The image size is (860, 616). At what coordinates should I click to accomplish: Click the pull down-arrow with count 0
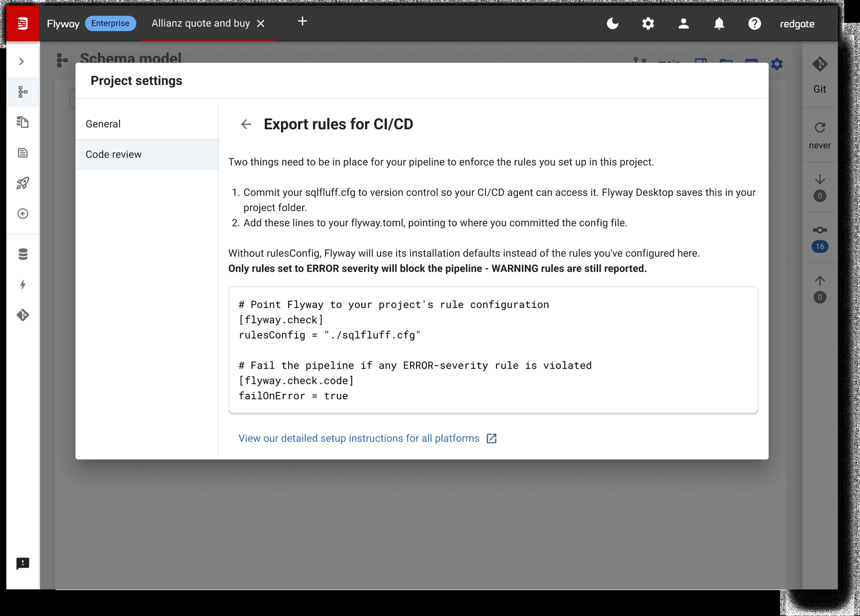[x=820, y=187]
